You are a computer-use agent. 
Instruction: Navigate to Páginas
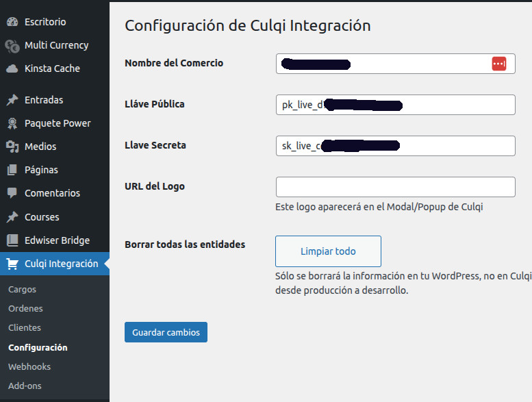[41, 170]
